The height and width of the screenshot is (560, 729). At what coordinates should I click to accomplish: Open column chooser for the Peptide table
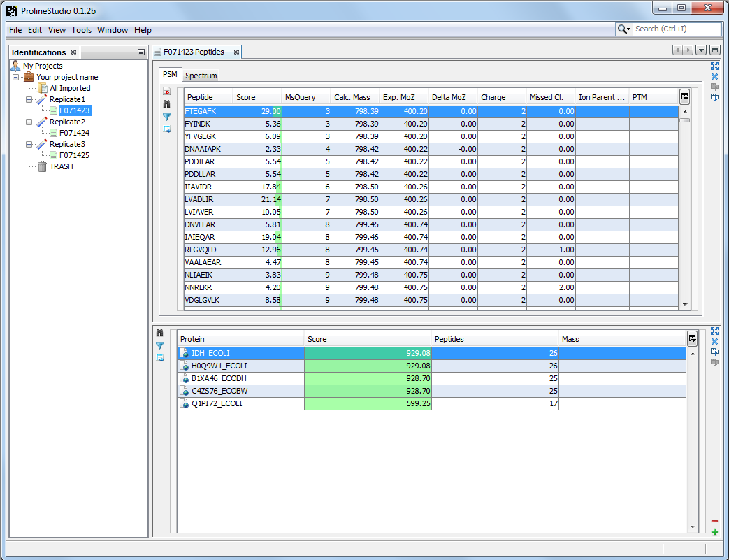point(685,97)
